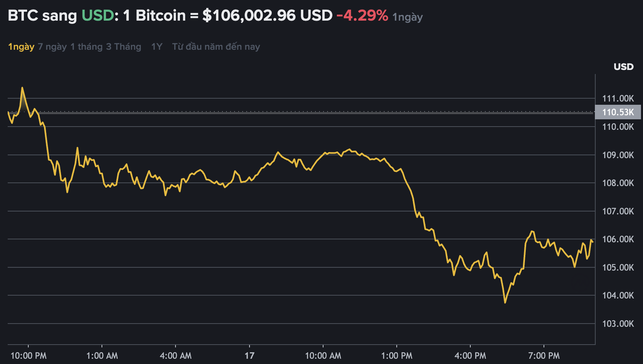Click the USD axis header label
This screenshot has width=643, height=364.
point(623,67)
